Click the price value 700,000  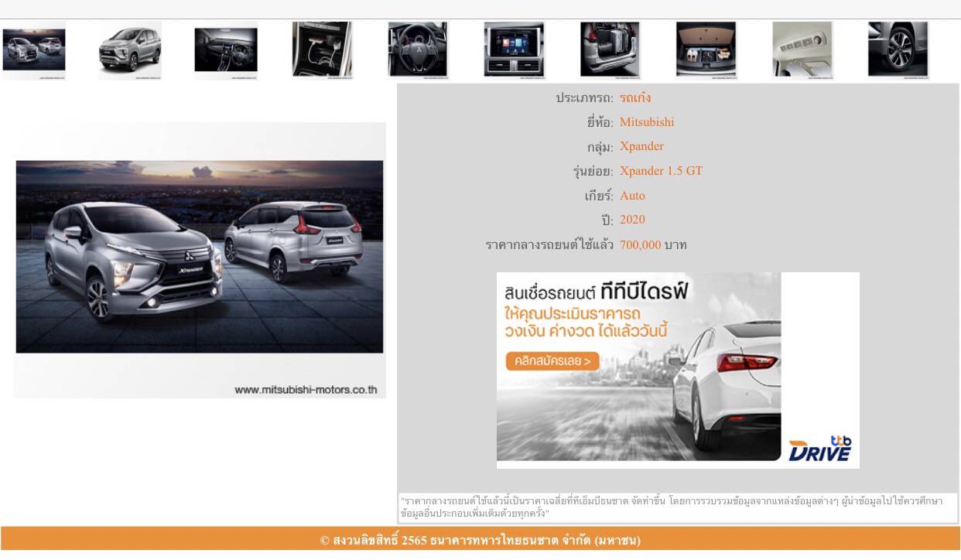[x=641, y=245]
